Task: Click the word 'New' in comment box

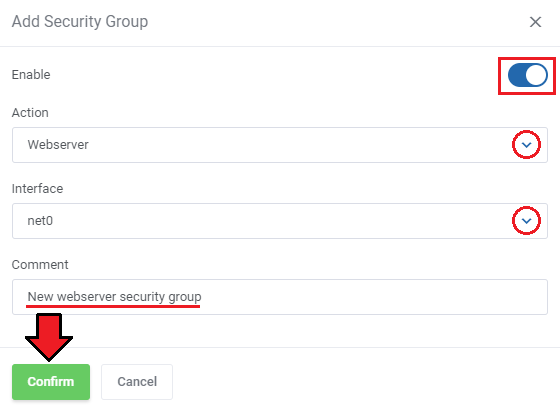Action: coord(41,297)
